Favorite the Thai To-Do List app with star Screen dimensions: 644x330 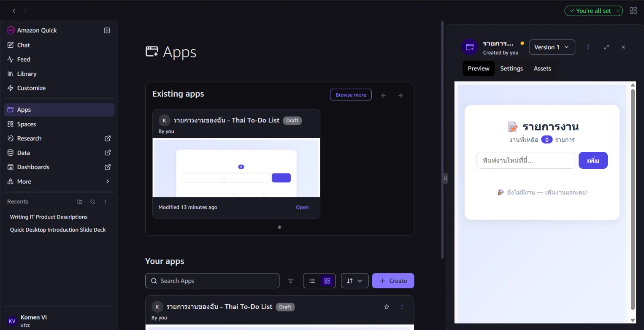tap(387, 307)
